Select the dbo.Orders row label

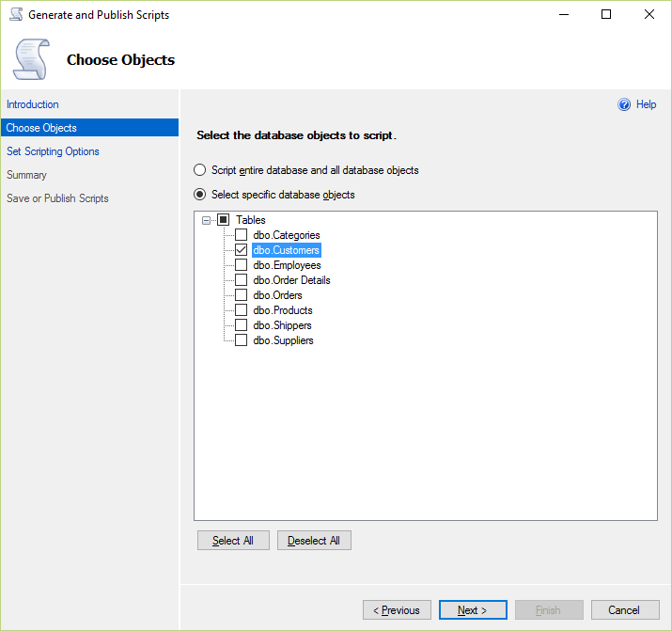point(277,295)
